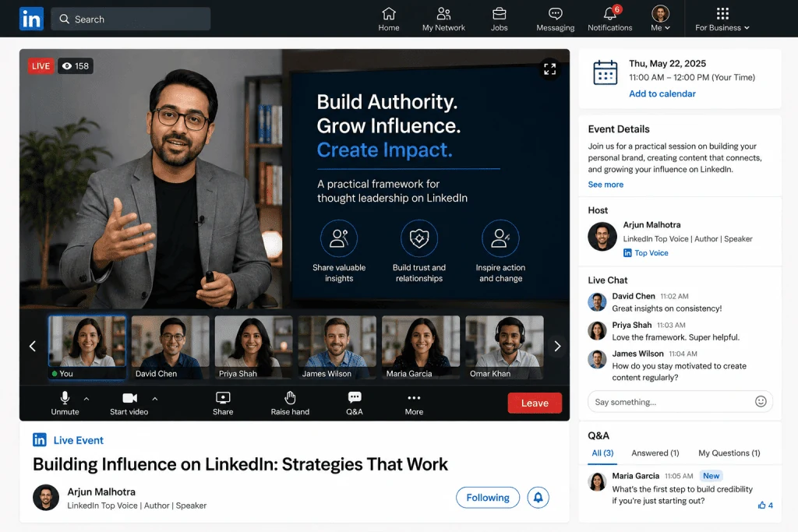Switch to My Questions (1) tab
This screenshot has width=798, height=532.
coord(729,453)
